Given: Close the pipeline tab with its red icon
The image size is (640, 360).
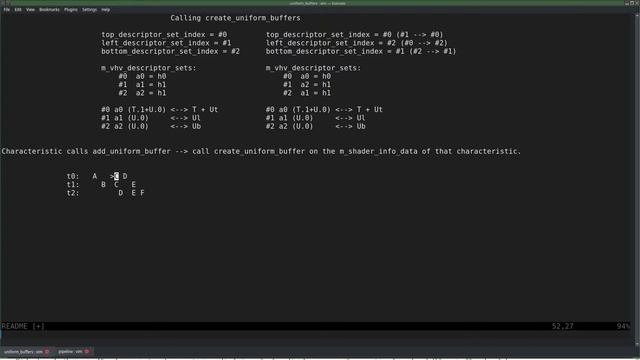Looking at the screenshot, I should pyautogui.click(x=87, y=351).
